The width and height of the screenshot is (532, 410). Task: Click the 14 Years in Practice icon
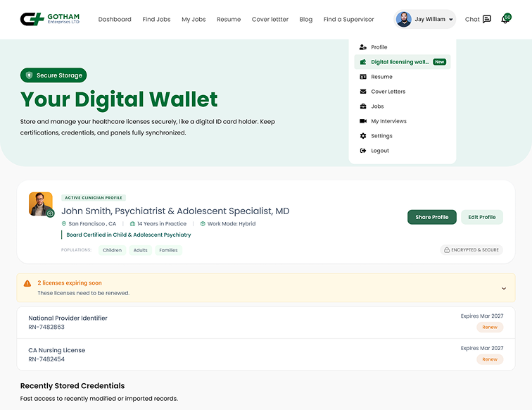[x=133, y=223]
